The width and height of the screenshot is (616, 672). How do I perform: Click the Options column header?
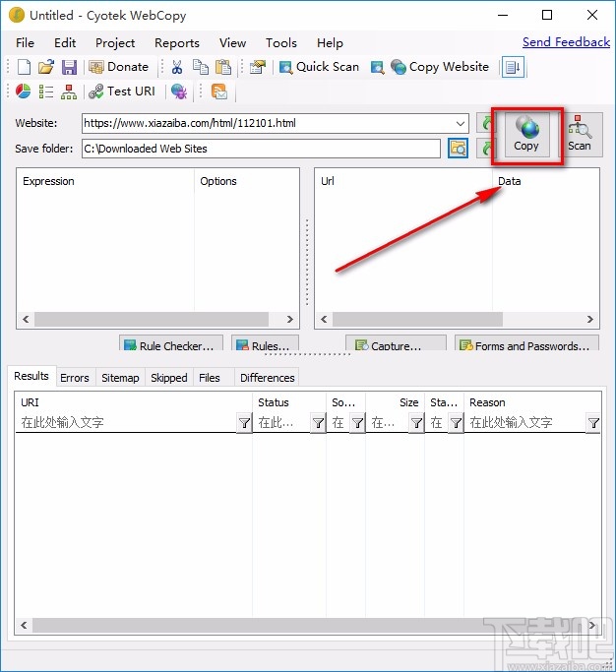246,181
